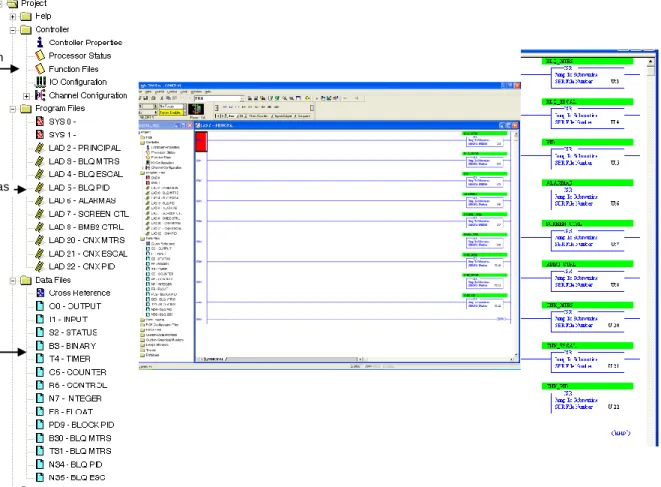Click the scroll-up arrow of ladder view

[x=650, y=62]
